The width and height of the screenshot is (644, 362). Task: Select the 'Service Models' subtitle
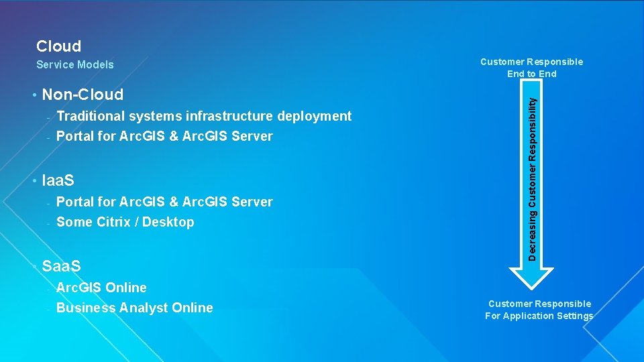tap(74, 64)
